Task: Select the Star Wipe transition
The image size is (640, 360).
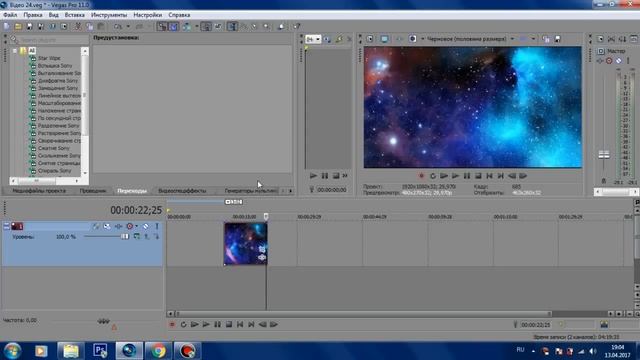Action: tap(49, 58)
